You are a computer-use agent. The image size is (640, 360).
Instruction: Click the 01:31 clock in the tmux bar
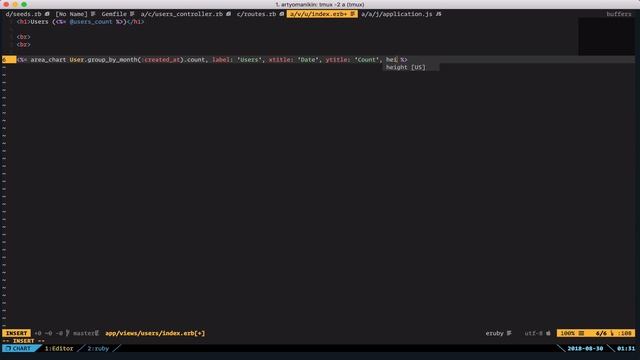[626, 349]
